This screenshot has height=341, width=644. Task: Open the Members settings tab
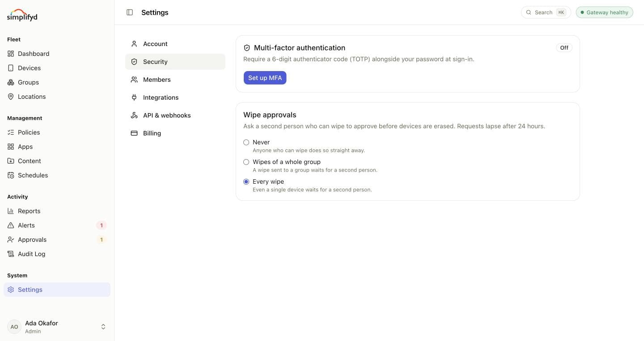point(175,80)
